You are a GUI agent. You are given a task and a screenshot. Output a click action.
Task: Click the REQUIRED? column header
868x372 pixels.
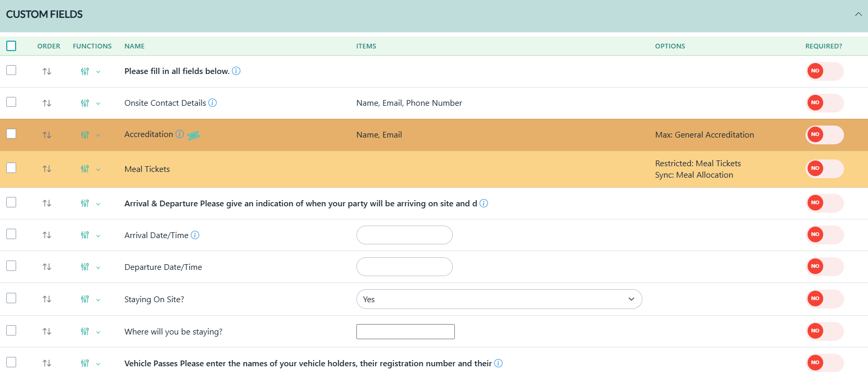(x=824, y=46)
